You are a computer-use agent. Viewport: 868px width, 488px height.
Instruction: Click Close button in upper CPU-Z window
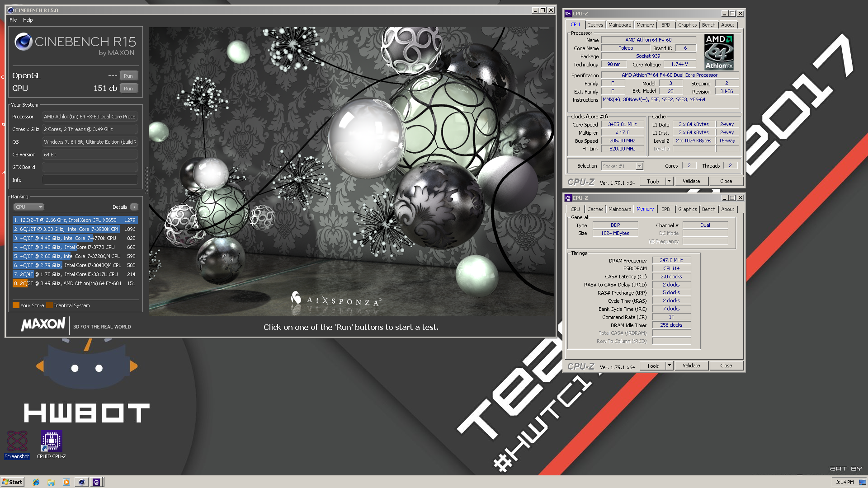click(726, 181)
